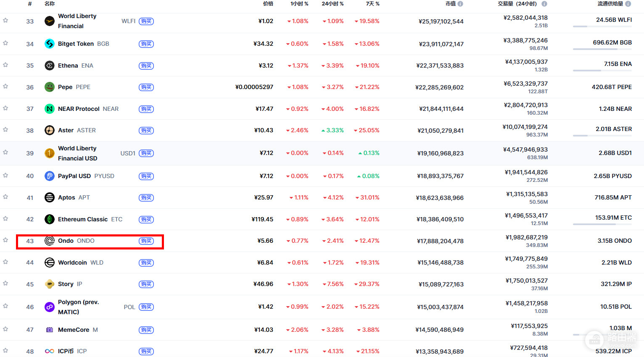Click the ETC circulating supply progress bar
Viewport: 644px width, 357px height.
point(602,224)
